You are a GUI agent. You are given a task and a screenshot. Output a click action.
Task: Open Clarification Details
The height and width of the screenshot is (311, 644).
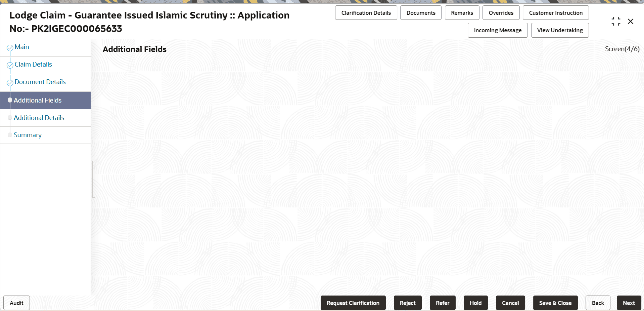tap(366, 12)
